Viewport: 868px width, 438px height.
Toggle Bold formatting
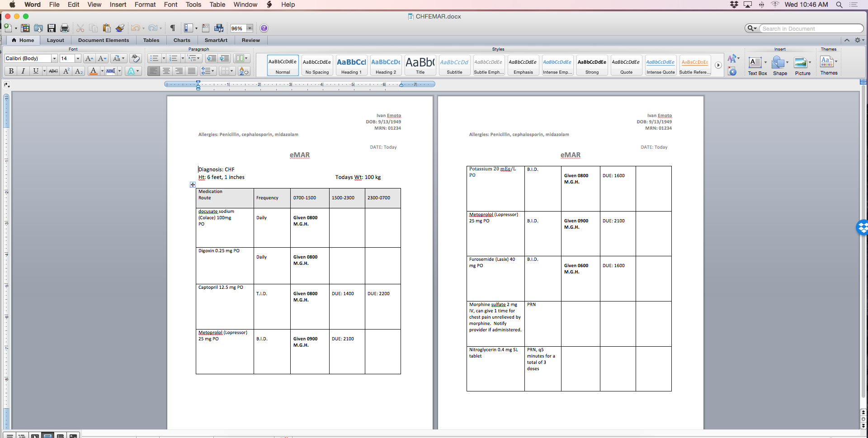coord(11,71)
